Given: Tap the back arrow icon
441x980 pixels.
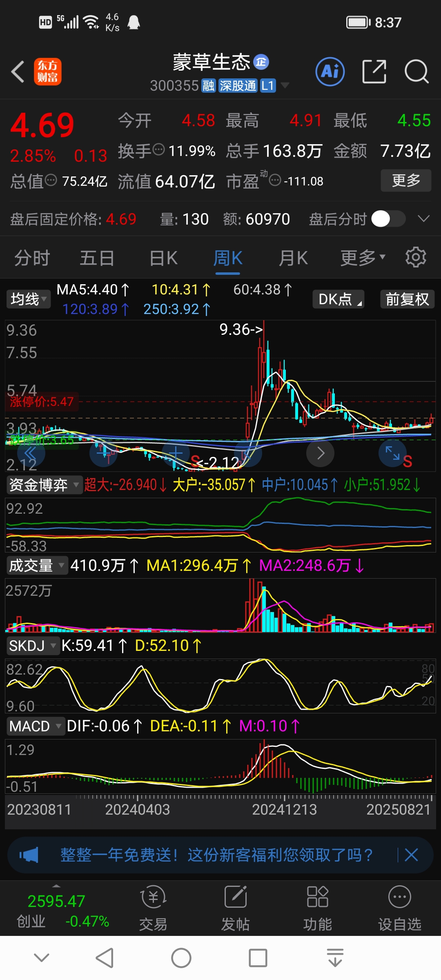Looking at the screenshot, I should tap(18, 72).
